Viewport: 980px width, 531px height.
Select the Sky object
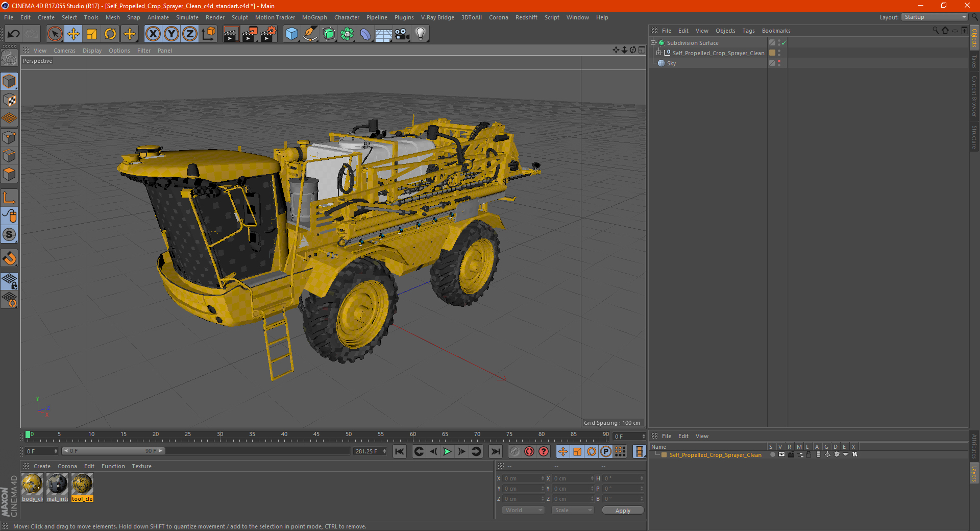(x=671, y=63)
